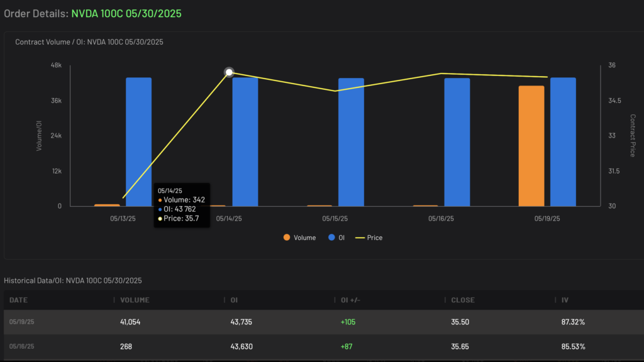
Task: Click the orange volume bar for 05/19/25
Action: pos(531,146)
